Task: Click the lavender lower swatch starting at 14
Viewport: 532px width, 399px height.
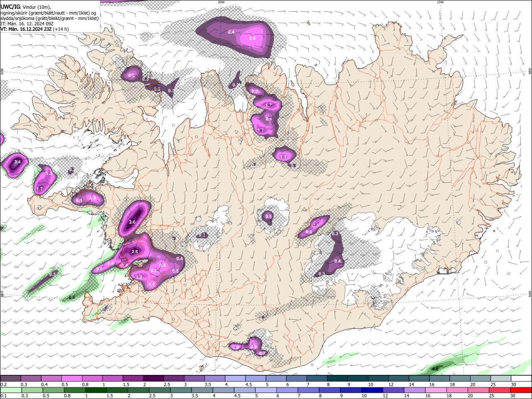Action: (x=414, y=390)
